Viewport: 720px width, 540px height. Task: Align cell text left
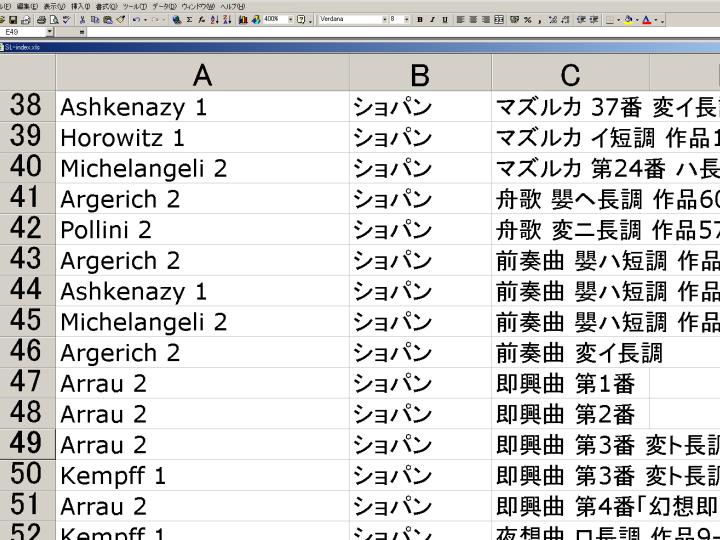[461, 20]
